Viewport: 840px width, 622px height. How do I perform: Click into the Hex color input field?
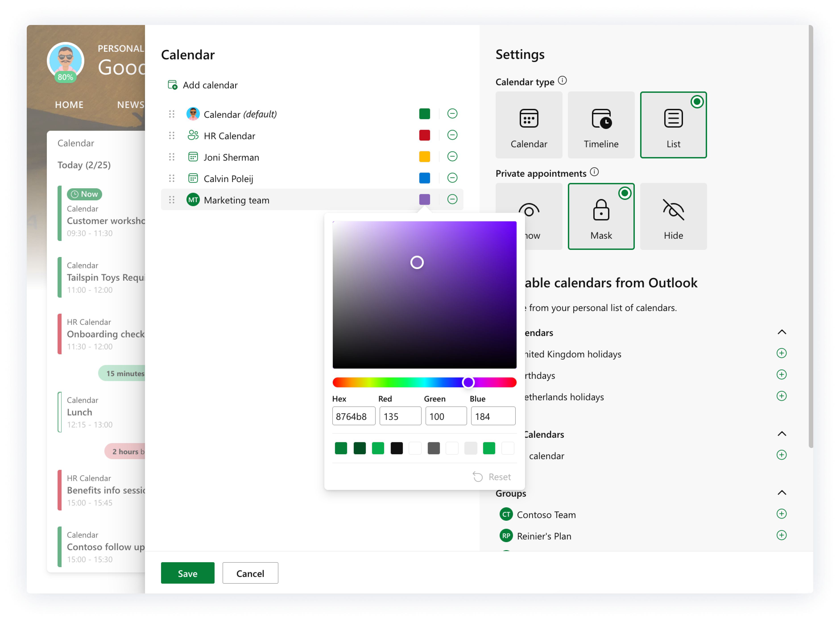[x=353, y=416]
